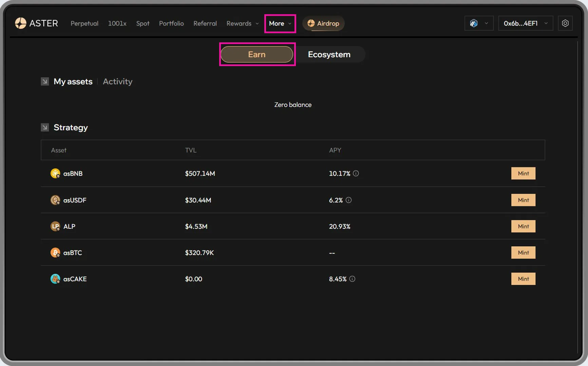Click the asBTC token icon
The image size is (588, 366).
[x=55, y=253]
